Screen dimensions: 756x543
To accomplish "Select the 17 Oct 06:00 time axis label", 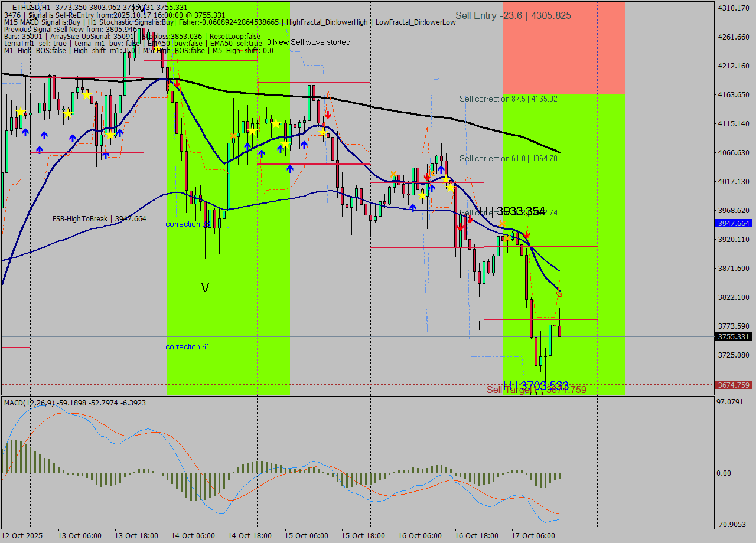I will point(533,535).
